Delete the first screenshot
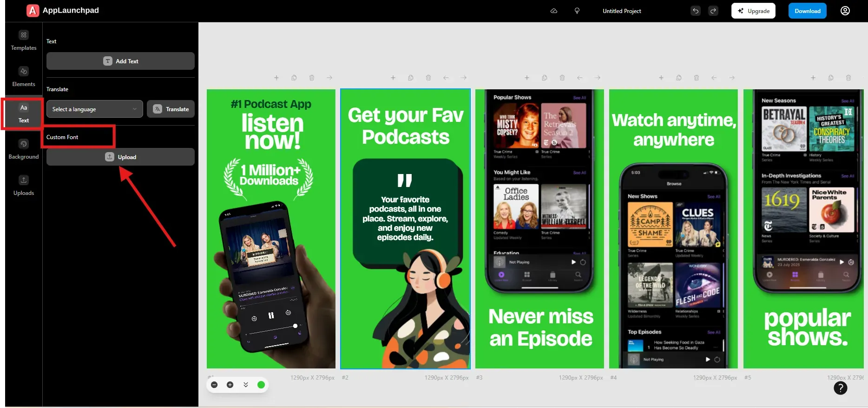This screenshot has height=408, width=868. (x=312, y=78)
